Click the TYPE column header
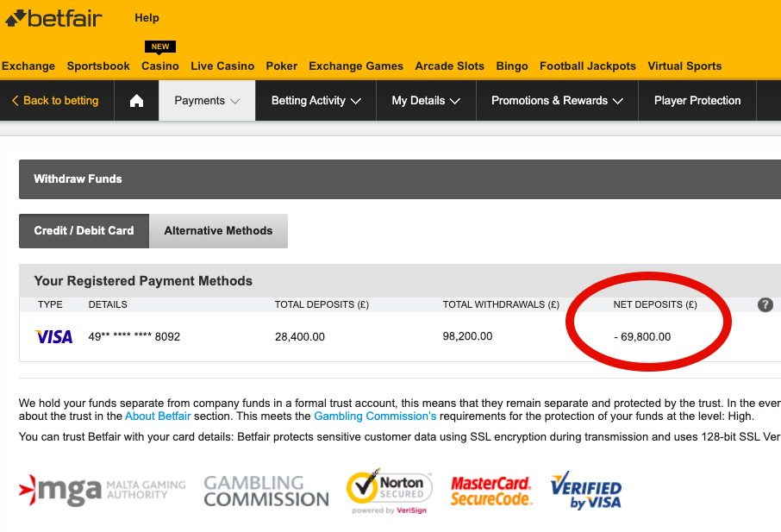This screenshot has width=781, height=532. pyautogui.click(x=50, y=304)
